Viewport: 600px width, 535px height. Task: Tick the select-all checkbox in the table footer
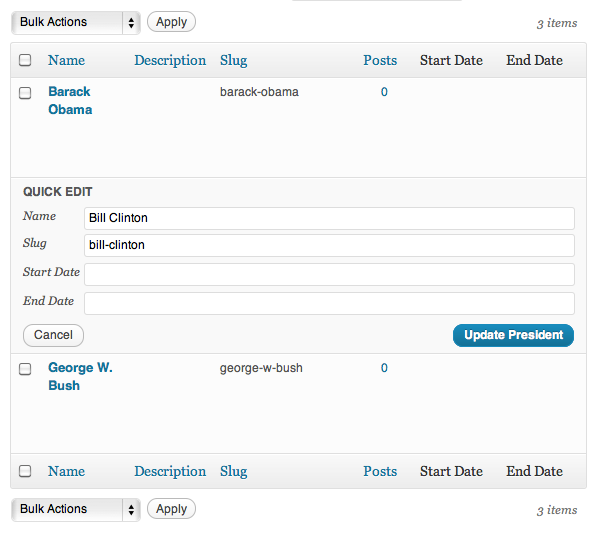tap(25, 471)
